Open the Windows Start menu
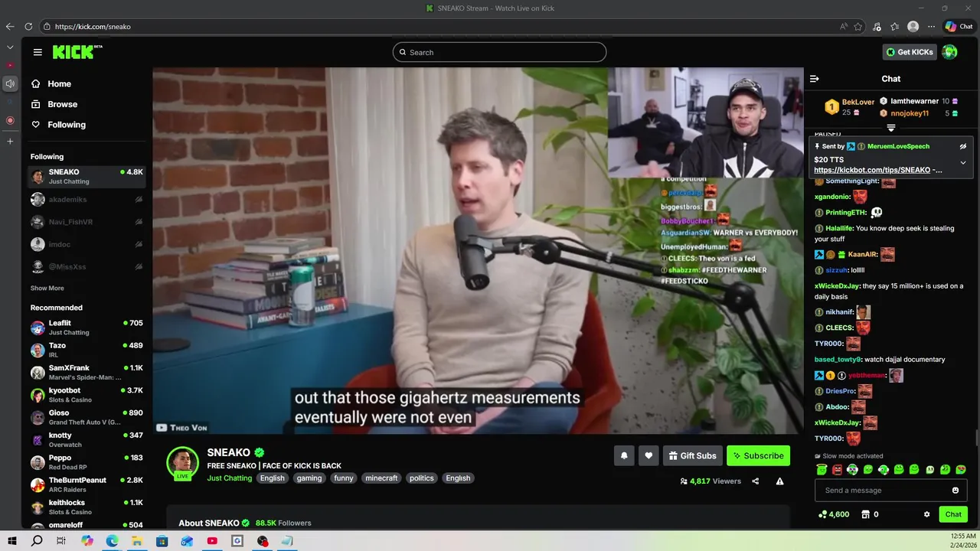The width and height of the screenshot is (980, 551). (11, 541)
